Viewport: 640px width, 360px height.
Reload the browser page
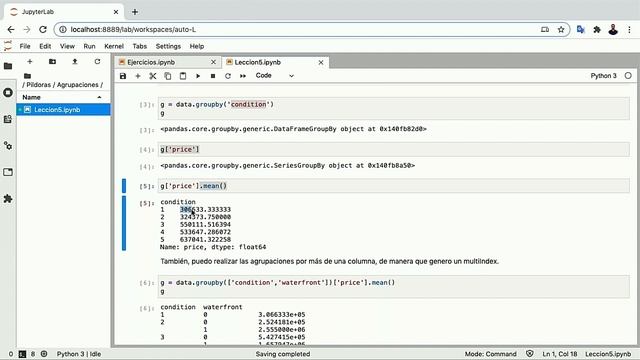point(43,29)
